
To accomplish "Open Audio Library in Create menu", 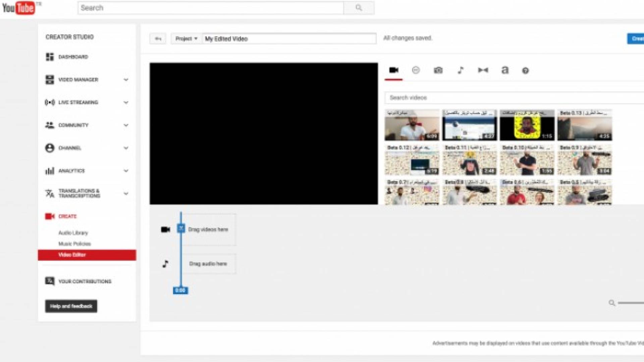I will tap(73, 233).
